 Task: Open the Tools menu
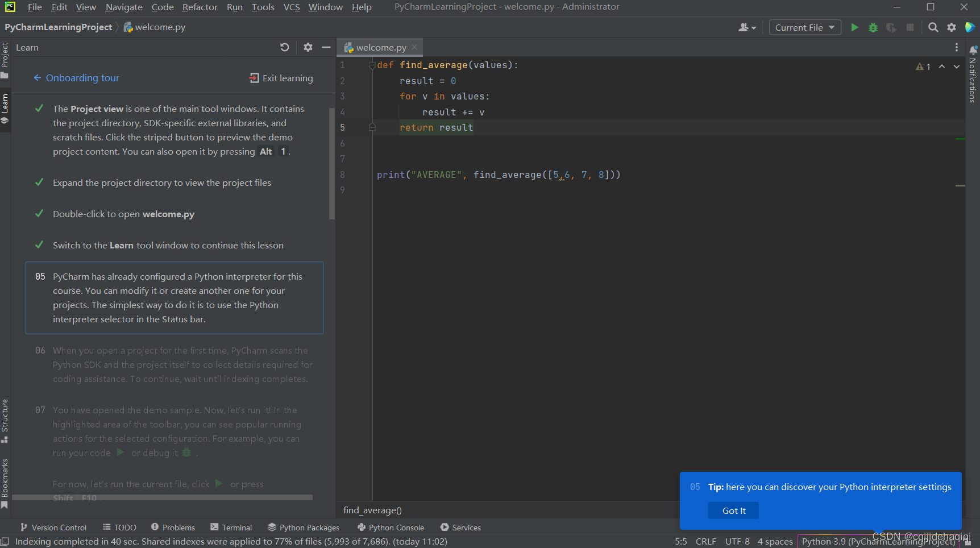263,7
